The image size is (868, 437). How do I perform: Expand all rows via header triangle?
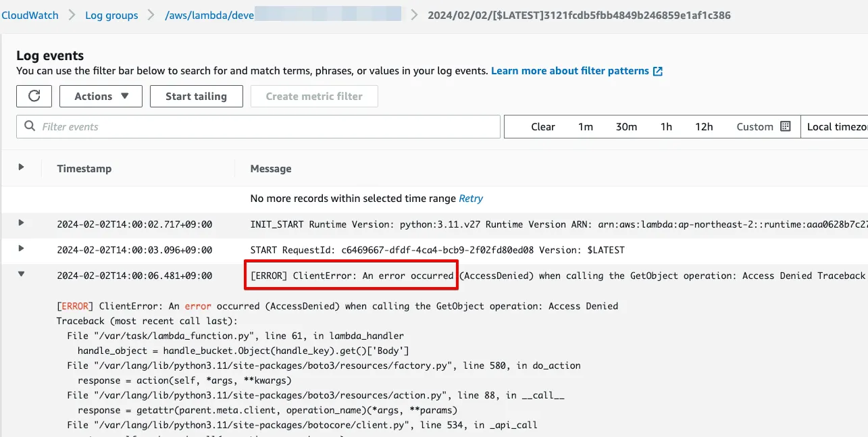pyautogui.click(x=21, y=167)
